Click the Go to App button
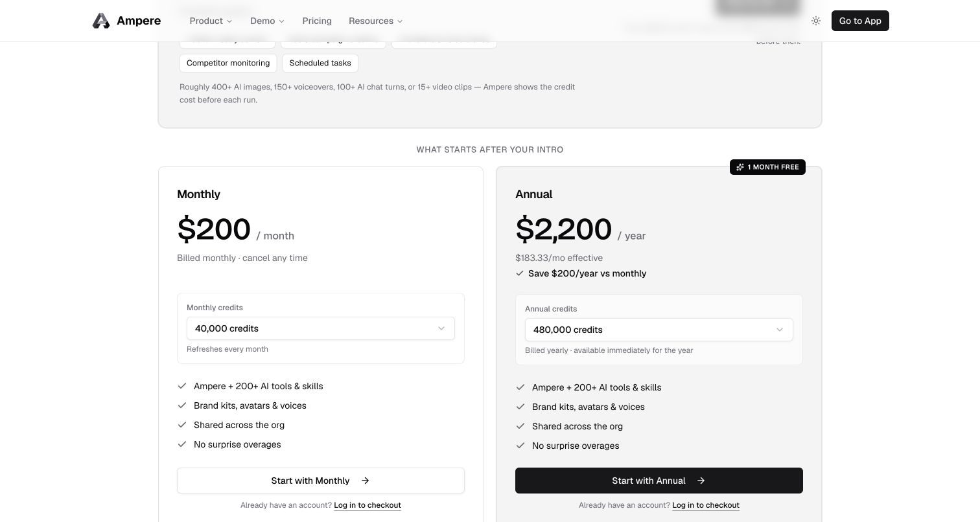This screenshot has height=522, width=980. (860, 21)
